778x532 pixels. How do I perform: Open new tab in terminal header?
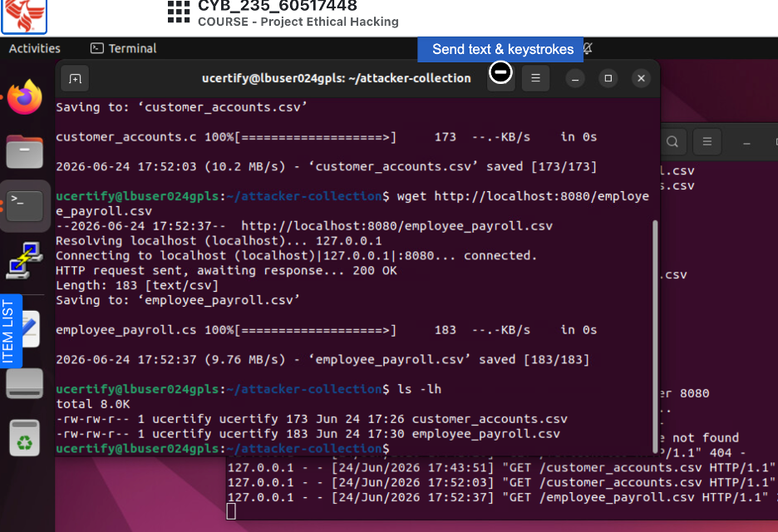pyautogui.click(x=75, y=78)
